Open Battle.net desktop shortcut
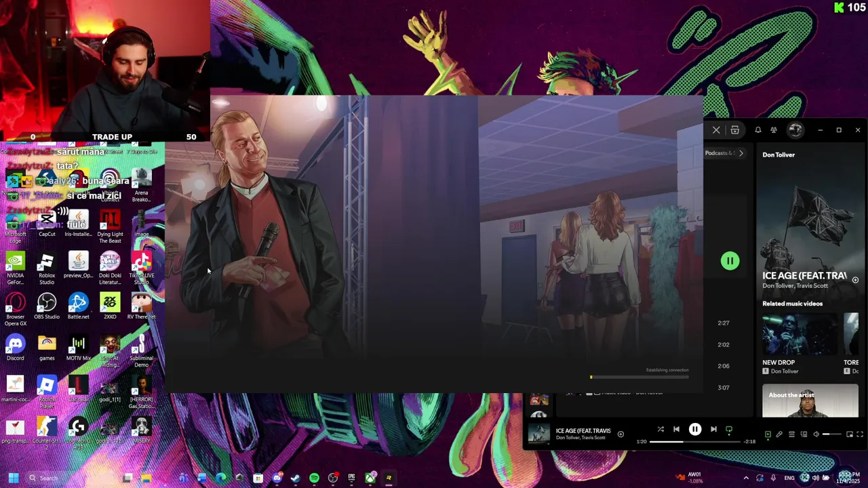This screenshot has width=868, height=488. point(78,306)
